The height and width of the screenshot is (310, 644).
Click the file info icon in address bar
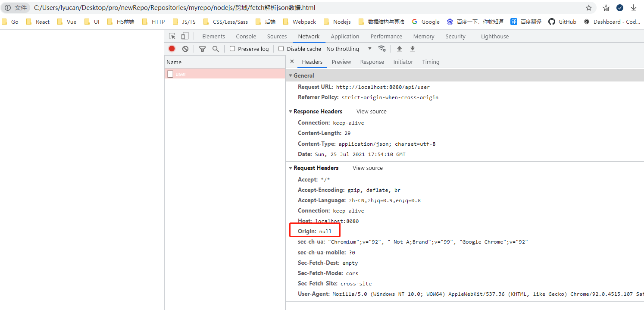(x=8, y=8)
